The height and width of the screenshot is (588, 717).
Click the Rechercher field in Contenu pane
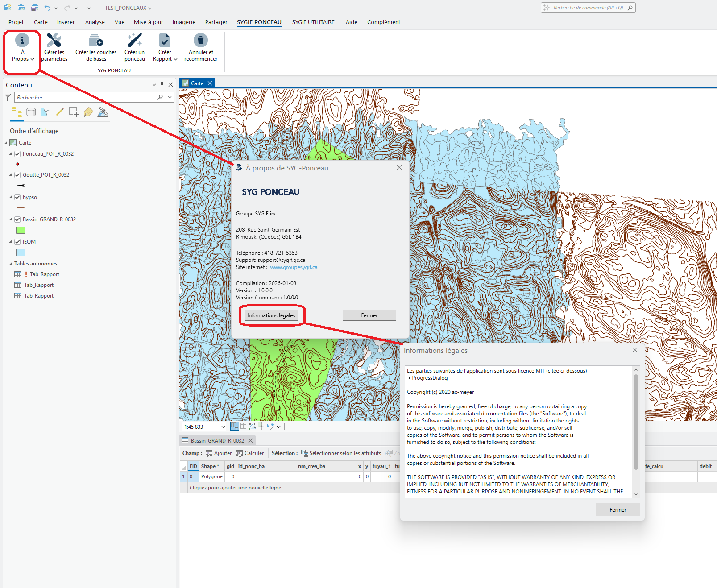(85, 98)
